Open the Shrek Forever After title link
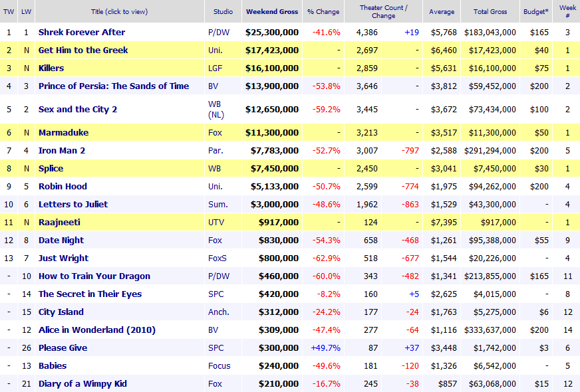This screenshot has width=580, height=392. (82, 32)
